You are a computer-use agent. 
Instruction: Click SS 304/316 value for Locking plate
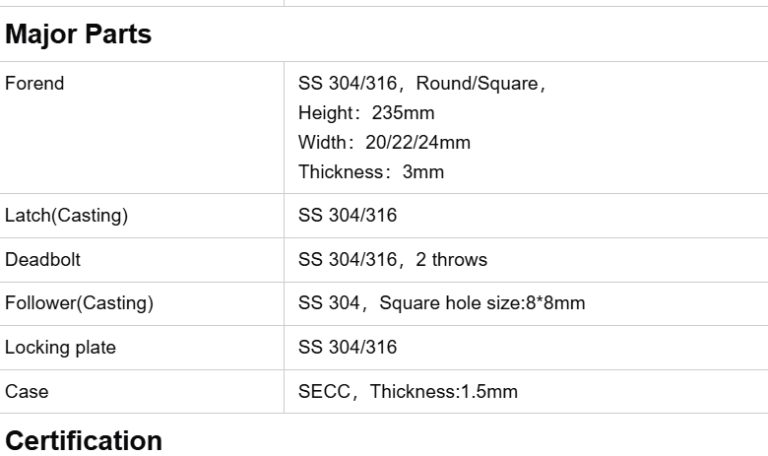347,348
